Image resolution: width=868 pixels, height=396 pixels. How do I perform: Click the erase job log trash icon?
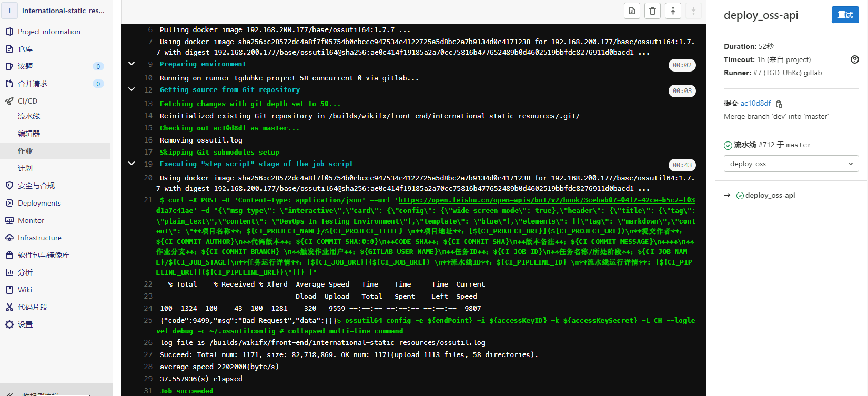click(652, 11)
